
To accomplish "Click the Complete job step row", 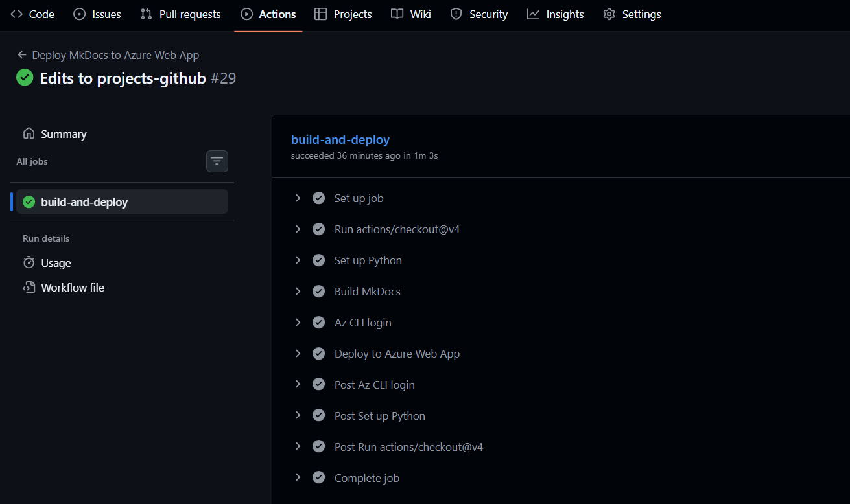I will point(366,478).
